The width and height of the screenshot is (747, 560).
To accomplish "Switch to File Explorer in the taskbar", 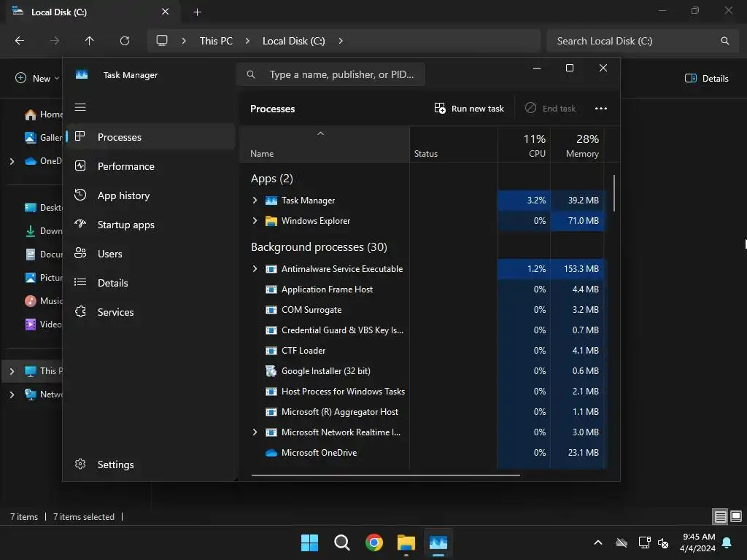I will pos(406,542).
